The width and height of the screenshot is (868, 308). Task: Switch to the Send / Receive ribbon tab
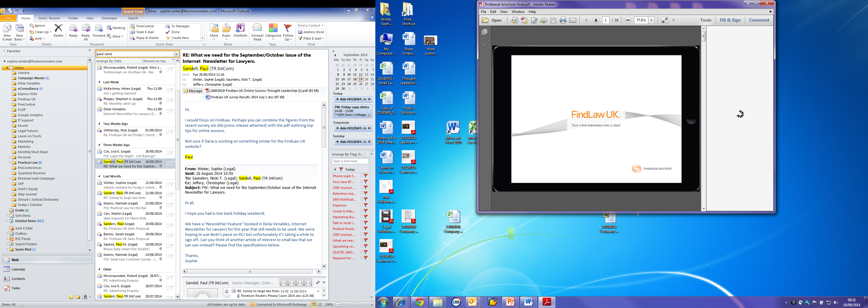[x=49, y=18]
